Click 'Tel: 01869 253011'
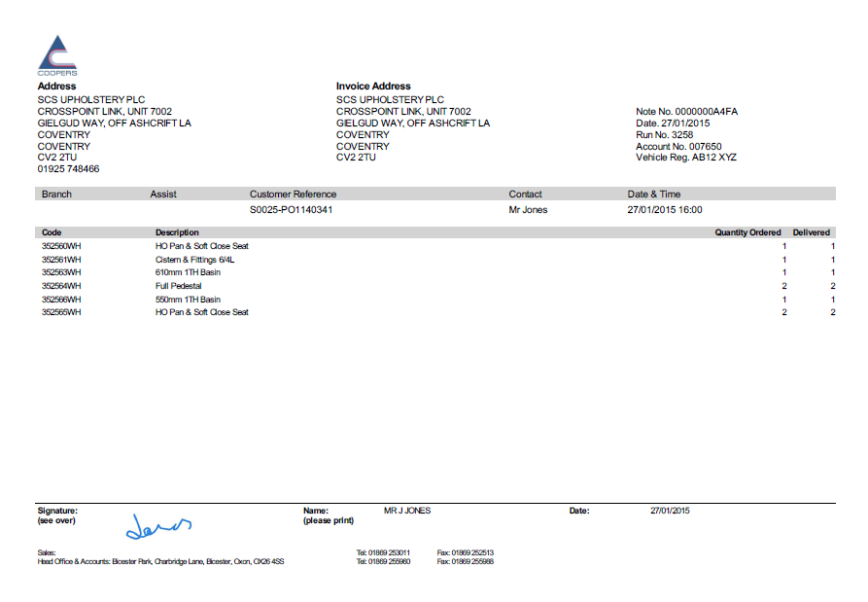The height and width of the screenshot is (602, 868). (x=383, y=552)
